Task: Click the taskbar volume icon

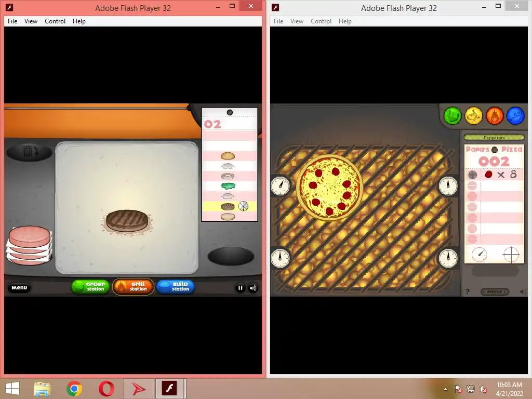Action: [x=483, y=389]
